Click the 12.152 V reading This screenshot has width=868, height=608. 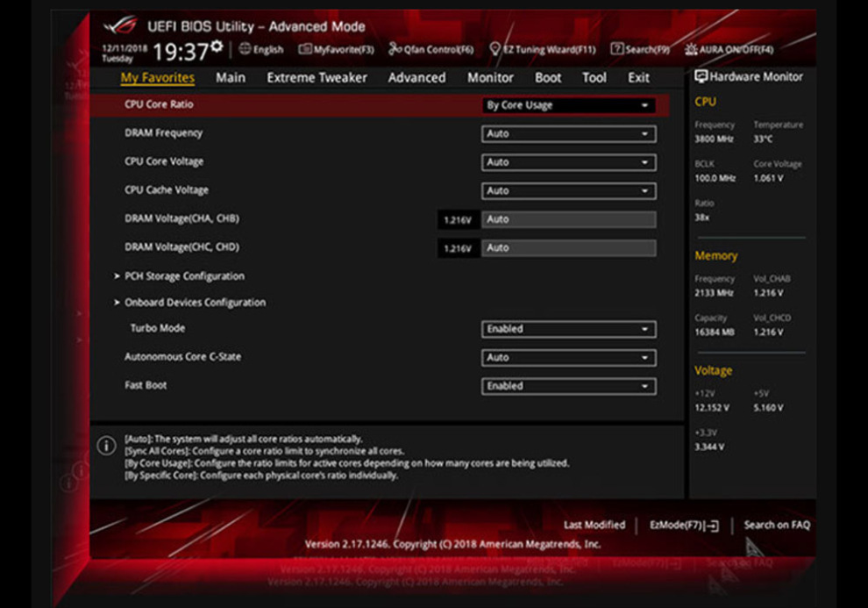(x=712, y=408)
